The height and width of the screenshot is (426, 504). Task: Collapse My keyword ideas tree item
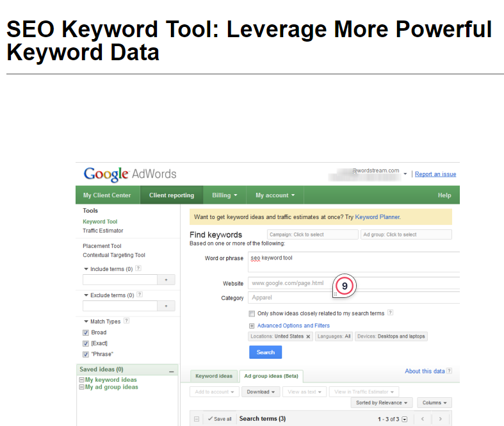click(x=81, y=380)
